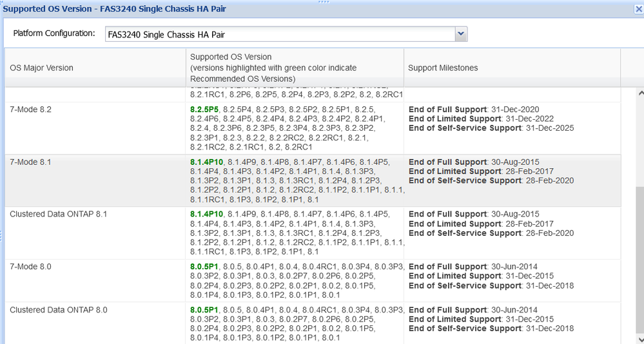Screen dimensions: 644x344
Task: Click green 8.0.5P1 in the 7-Mode 8.0 row
Action: [x=204, y=267]
